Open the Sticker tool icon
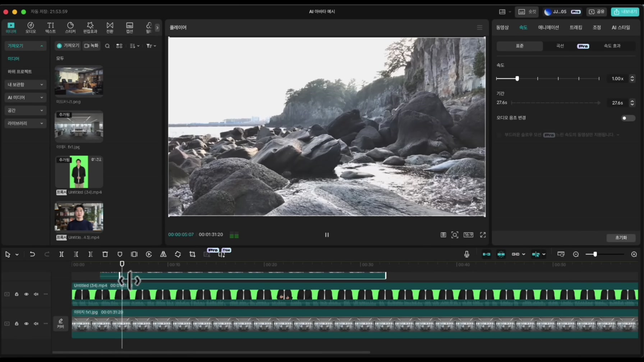Viewport: 644px width, 362px height. click(x=70, y=27)
